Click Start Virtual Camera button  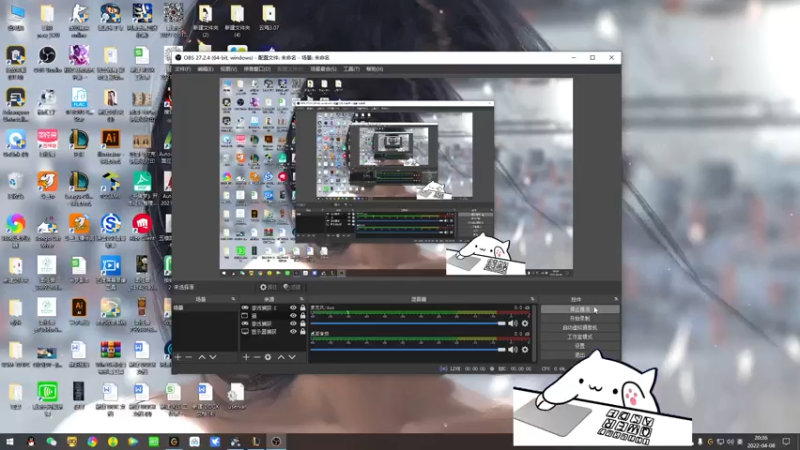pyautogui.click(x=580, y=328)
